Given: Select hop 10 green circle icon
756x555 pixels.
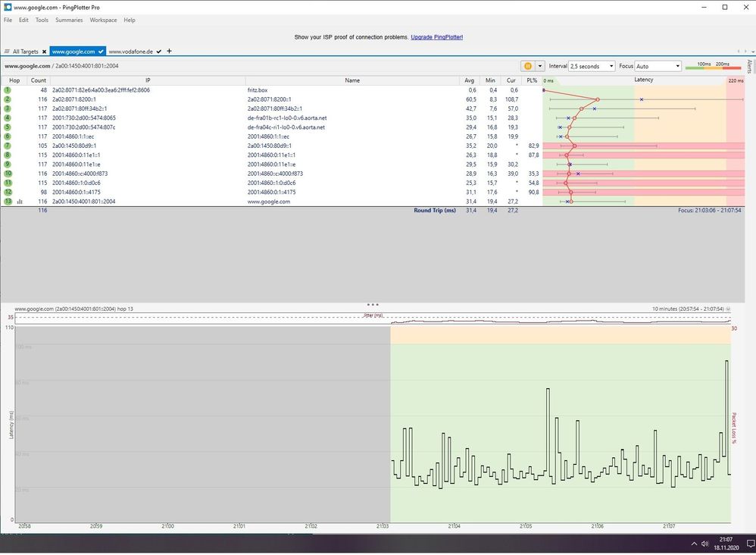Looking at the screenshot, I should pyautogui.click(x=8, y=174).
